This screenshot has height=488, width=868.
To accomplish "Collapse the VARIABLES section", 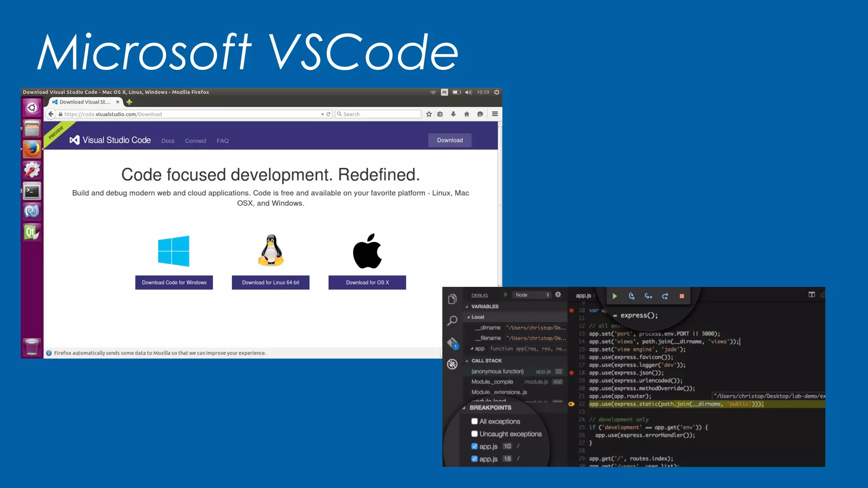I will (x=467, y=307).
